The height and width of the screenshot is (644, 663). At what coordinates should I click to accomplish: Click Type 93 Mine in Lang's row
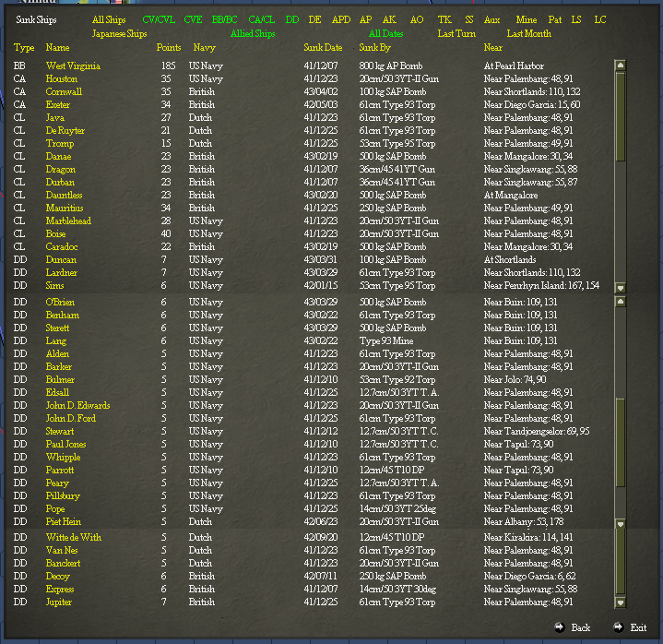(386, 341)
